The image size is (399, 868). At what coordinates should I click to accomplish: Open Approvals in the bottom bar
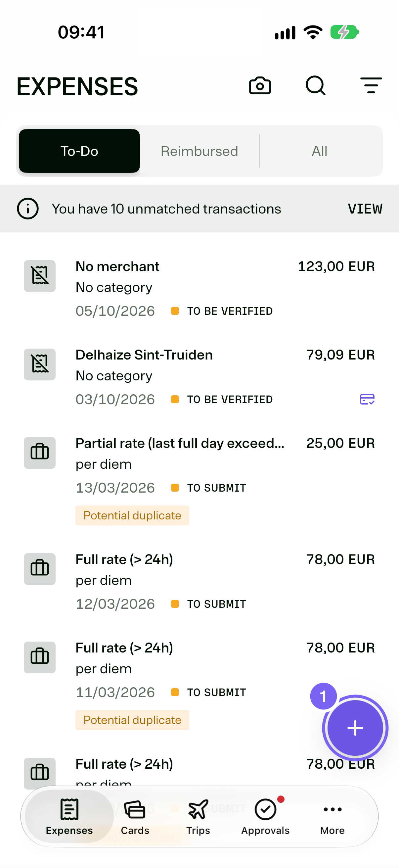(265, 817)
